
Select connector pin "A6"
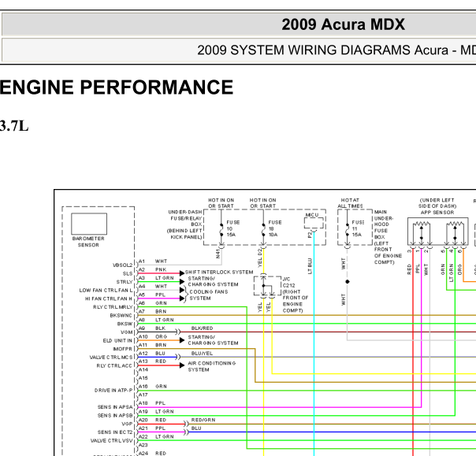pyautogui.click(x=142, y=302)
